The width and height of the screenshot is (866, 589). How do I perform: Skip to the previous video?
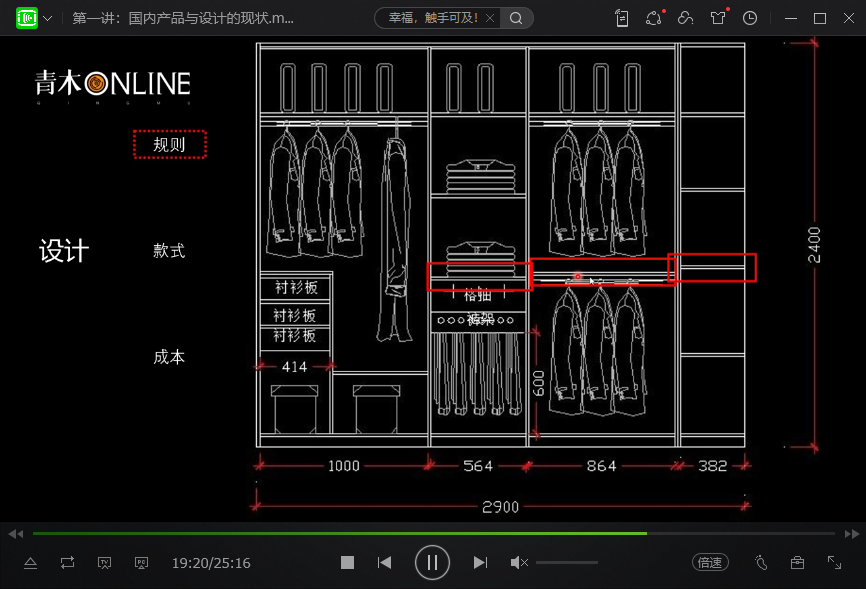click(384, 563)
